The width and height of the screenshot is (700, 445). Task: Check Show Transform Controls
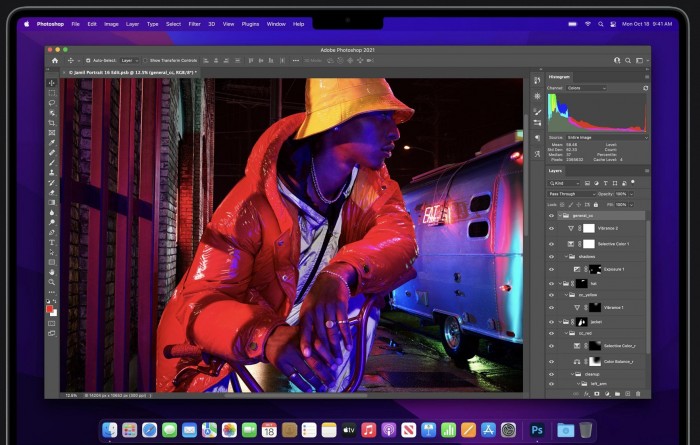click(145, 60)
